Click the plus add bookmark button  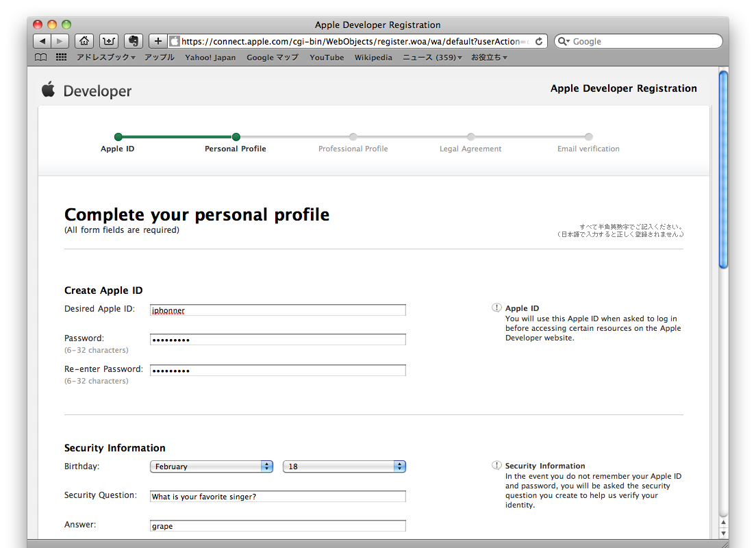pos(157,41)
